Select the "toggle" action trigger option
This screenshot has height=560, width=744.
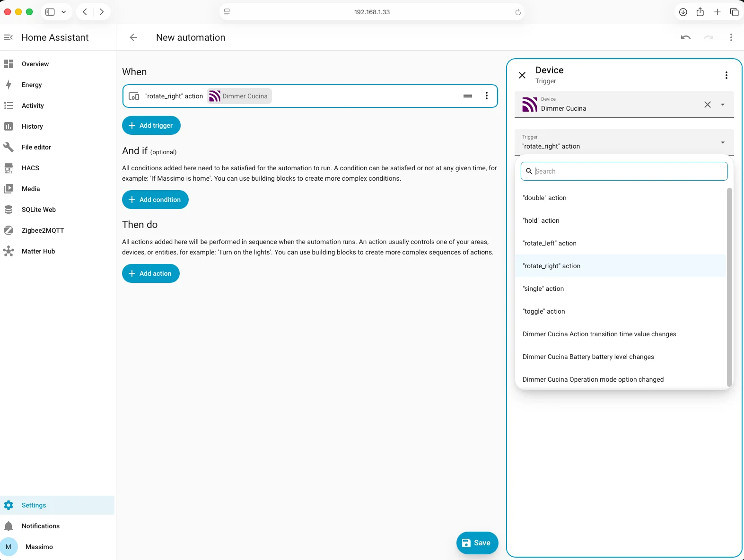pos(620,311)
